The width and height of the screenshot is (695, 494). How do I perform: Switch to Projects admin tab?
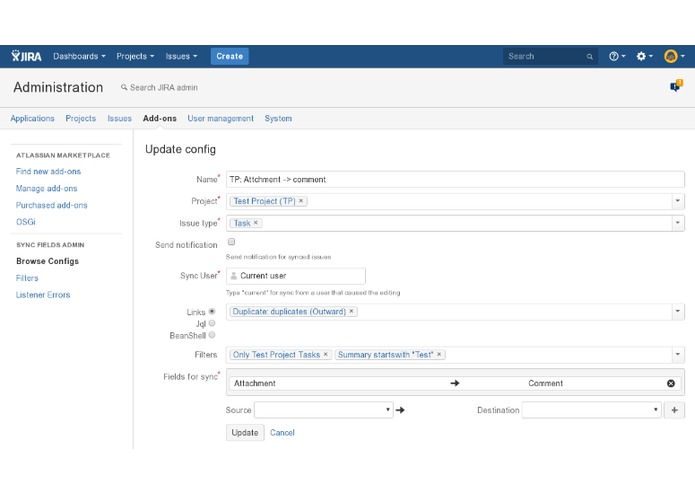tap(81, 118)
